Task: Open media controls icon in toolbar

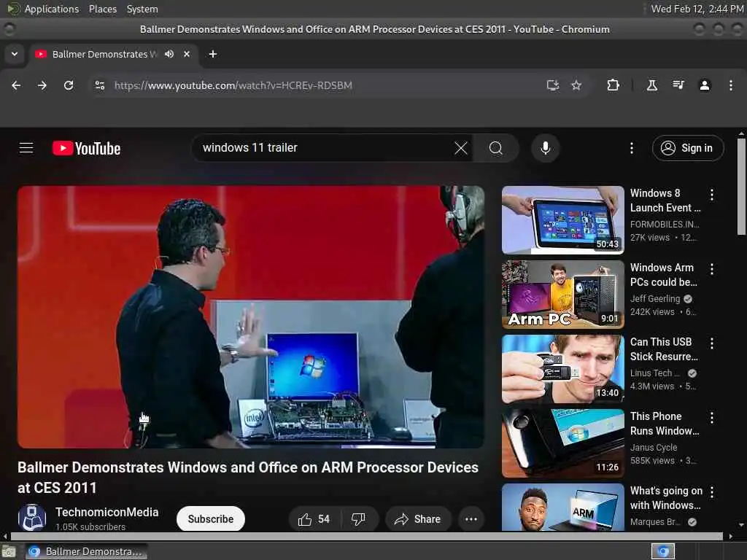Action: click(x=678, y=85)
